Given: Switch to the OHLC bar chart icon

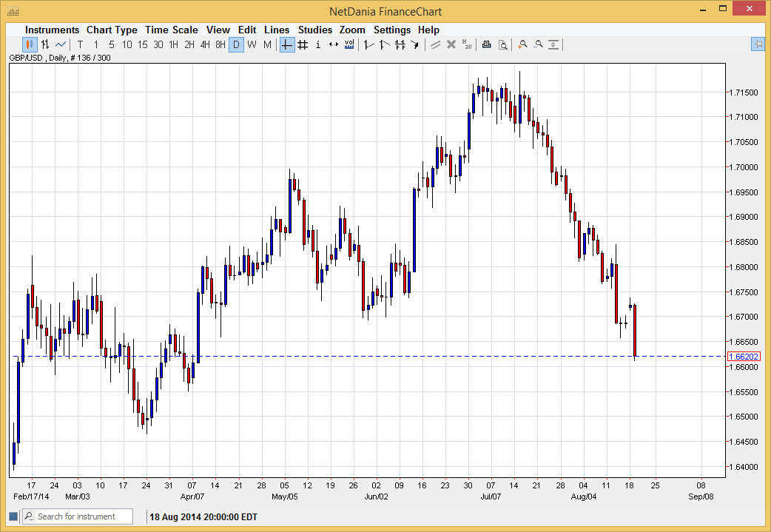Looking at the screenshot, I should pos(45,44).
